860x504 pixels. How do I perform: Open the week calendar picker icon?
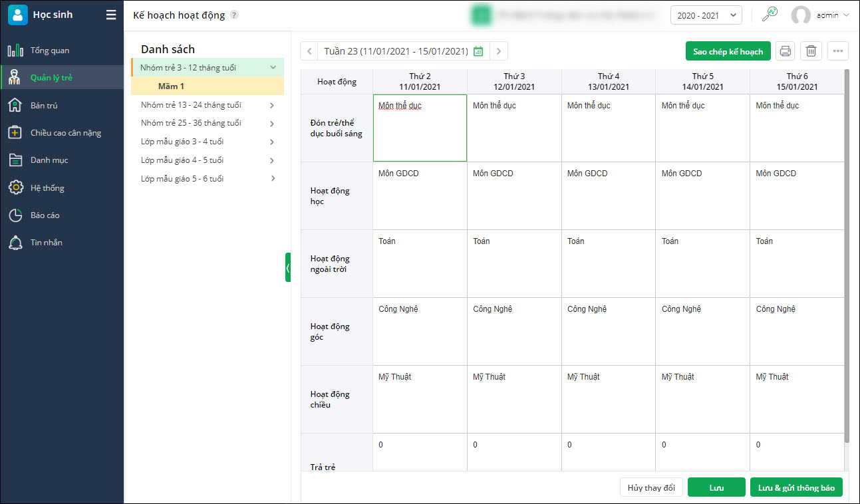pyautogui.click(x=478, y=51)
